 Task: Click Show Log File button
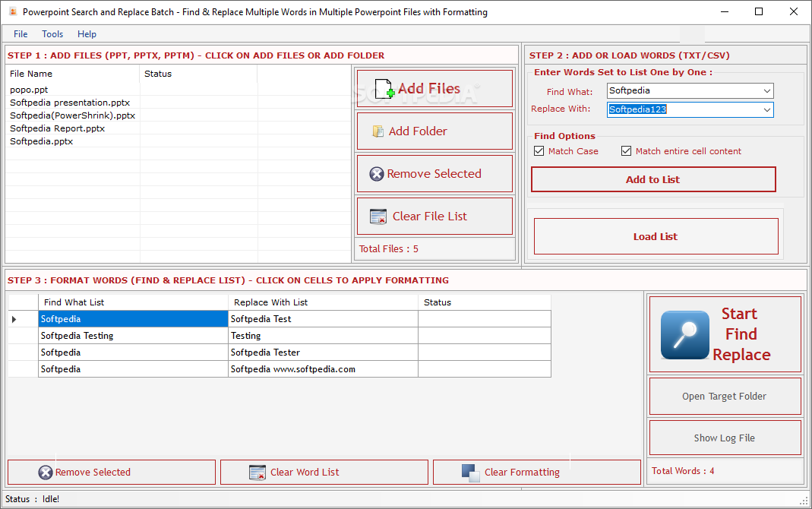(725, 438)
